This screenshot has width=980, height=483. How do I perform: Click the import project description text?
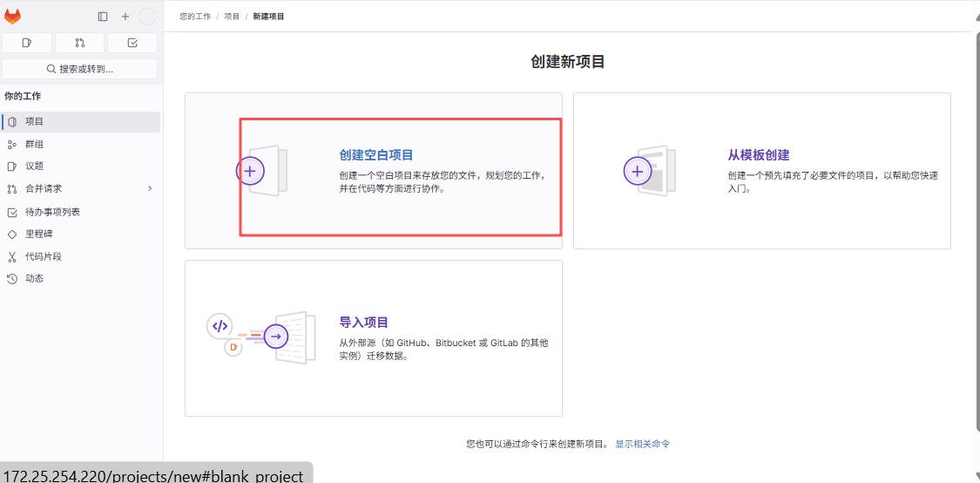click(443, 350)
